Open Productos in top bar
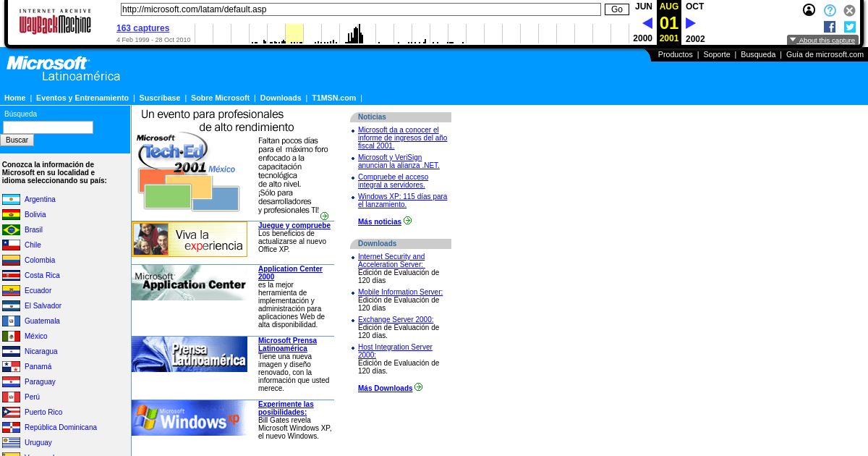Screen dimensions: 868x456 (675, 54)
